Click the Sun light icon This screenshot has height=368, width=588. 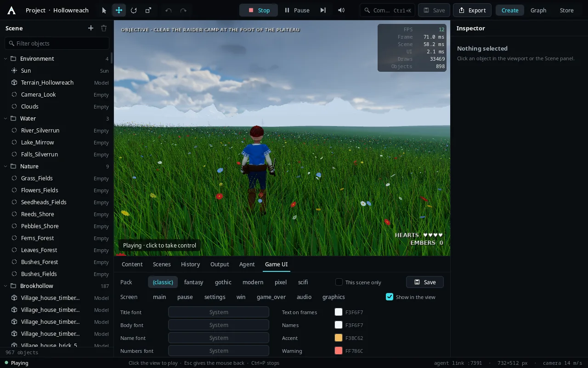click(x=14, y=70)
